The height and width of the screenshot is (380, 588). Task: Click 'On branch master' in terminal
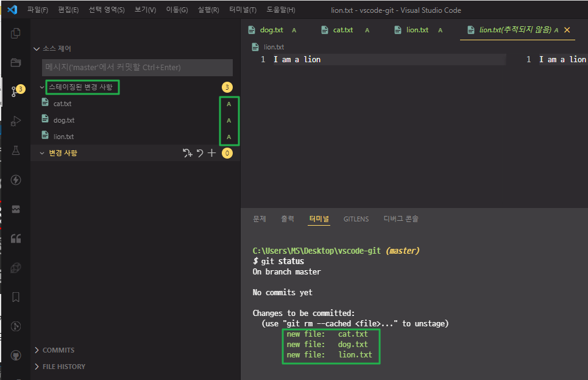click(x=287, y=271)
